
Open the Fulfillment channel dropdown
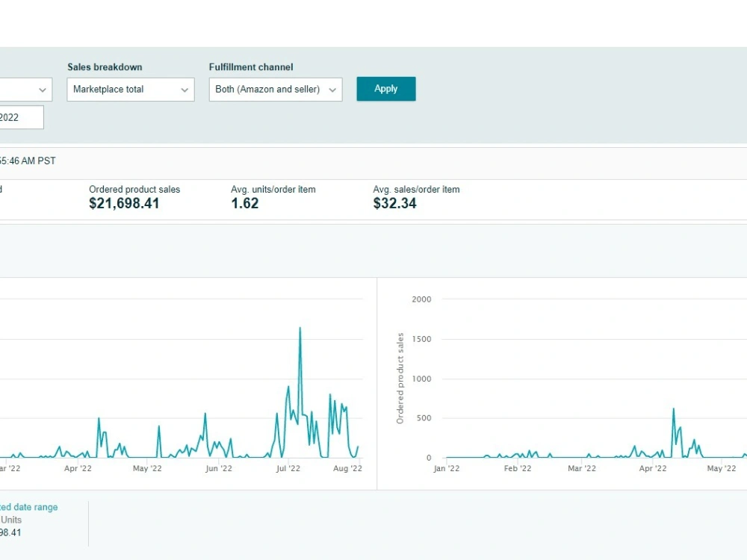[x=276, y=90]
